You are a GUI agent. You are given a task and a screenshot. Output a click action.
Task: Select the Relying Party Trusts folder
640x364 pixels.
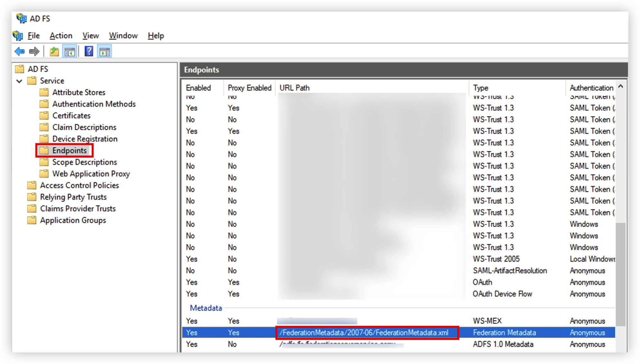tap(73, 197)
